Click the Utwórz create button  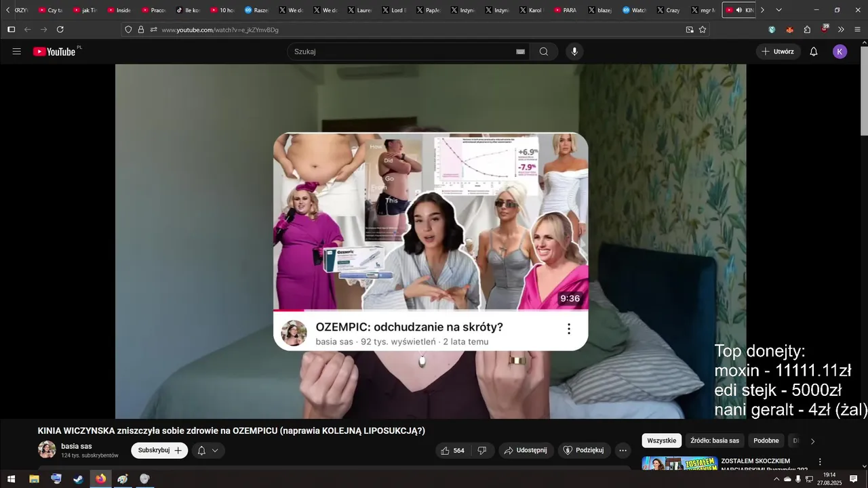(x=778, y=52)
